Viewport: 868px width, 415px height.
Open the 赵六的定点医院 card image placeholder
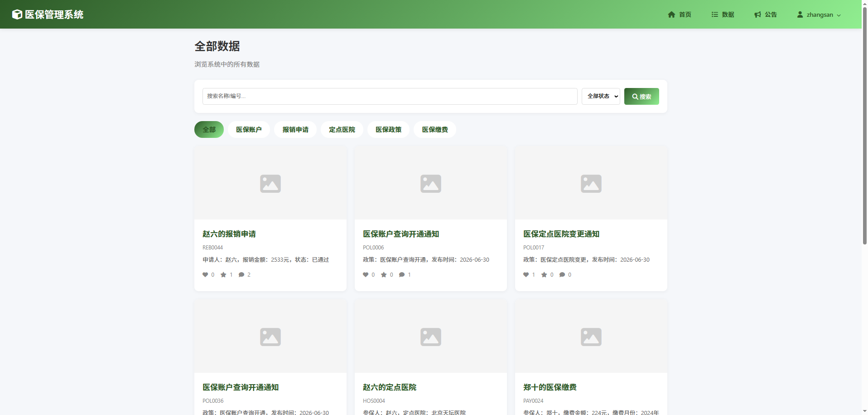[x=431, y=336]
